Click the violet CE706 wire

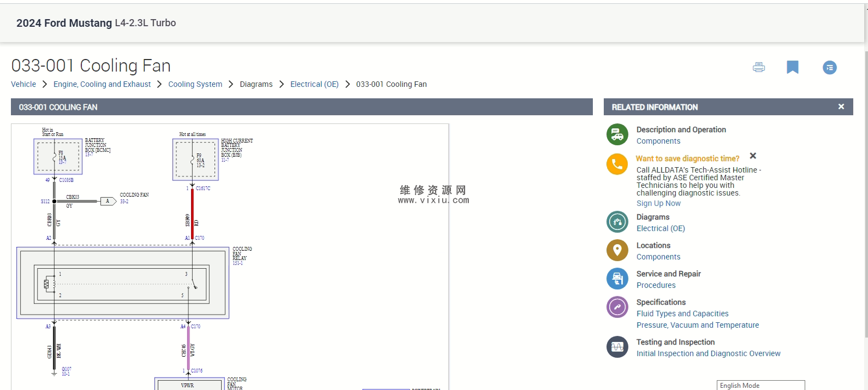coord(188,348)
